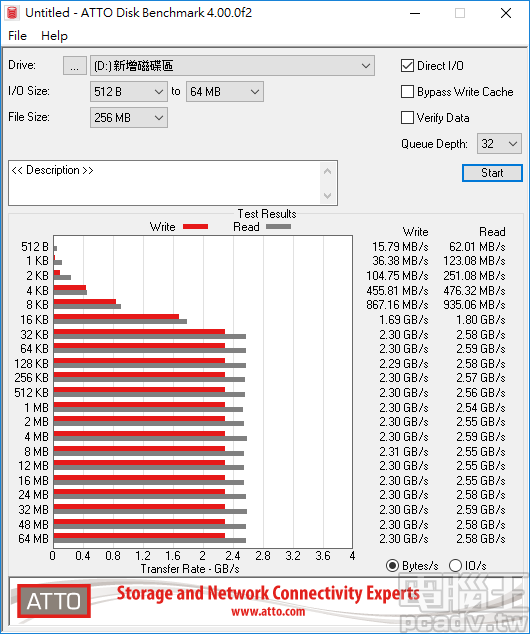The width and height of the screenshot is (530, 634).
Task: Select the Bytes/s radio button
Action: point(393,565)
